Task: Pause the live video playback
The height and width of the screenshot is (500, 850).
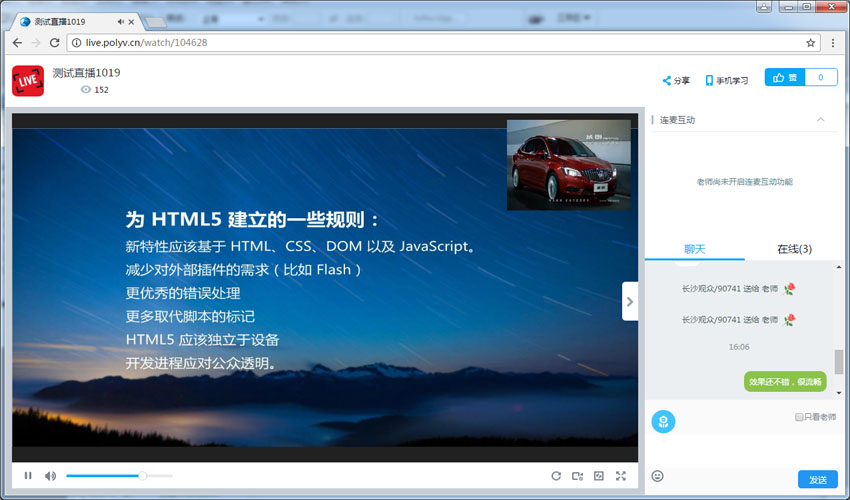Action: [x=28, y=476]
